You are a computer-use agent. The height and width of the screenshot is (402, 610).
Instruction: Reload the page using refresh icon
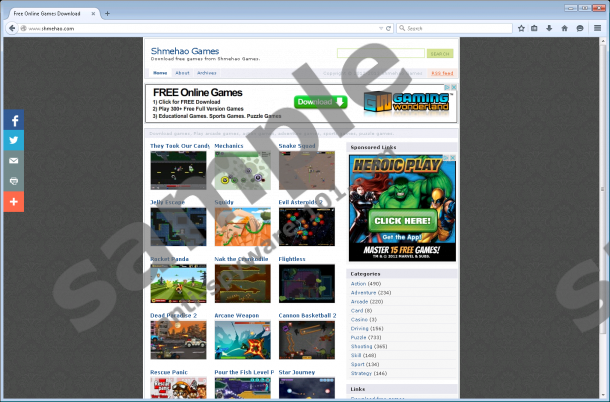click(388, 28)
